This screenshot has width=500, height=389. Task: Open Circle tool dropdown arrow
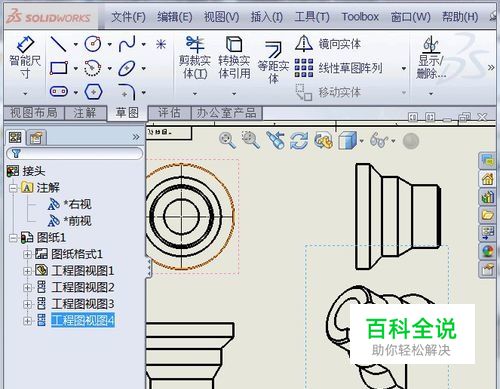point(110,44)
